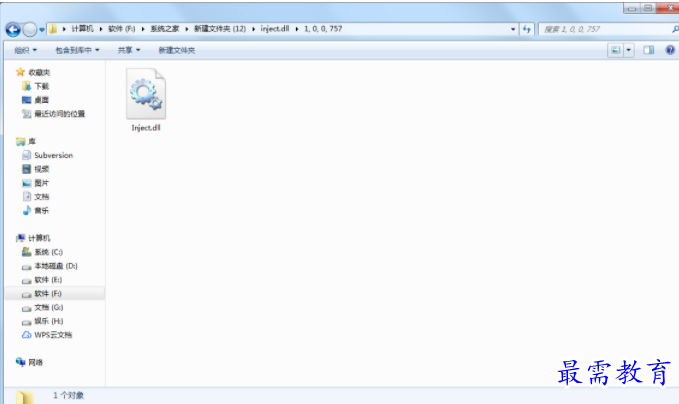
Task: Select 收藏夹 in the navigation pane
Action: (x=39, y=72)
